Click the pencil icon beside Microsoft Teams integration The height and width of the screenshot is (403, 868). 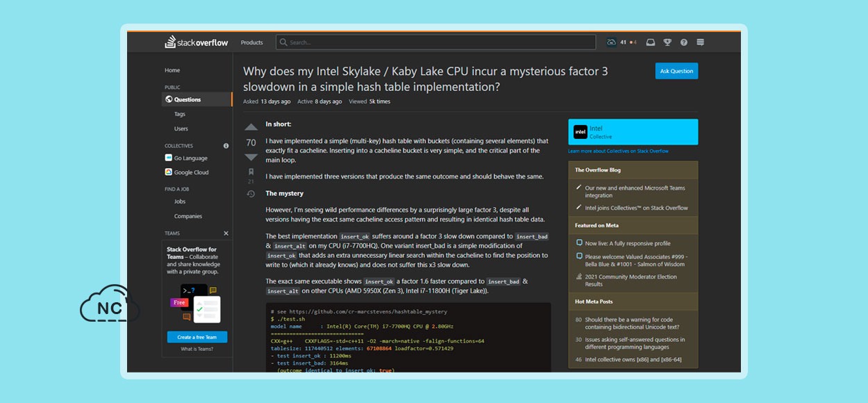tap(579, 188)
